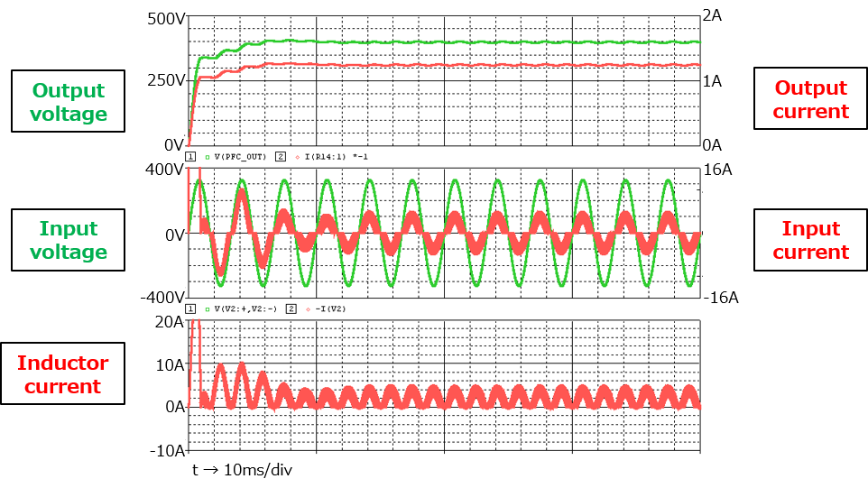Select axis box 1 before V(V2:+,V2:-) legend
The width and height of the screenshot is (868, 488).
coord(190,309)
